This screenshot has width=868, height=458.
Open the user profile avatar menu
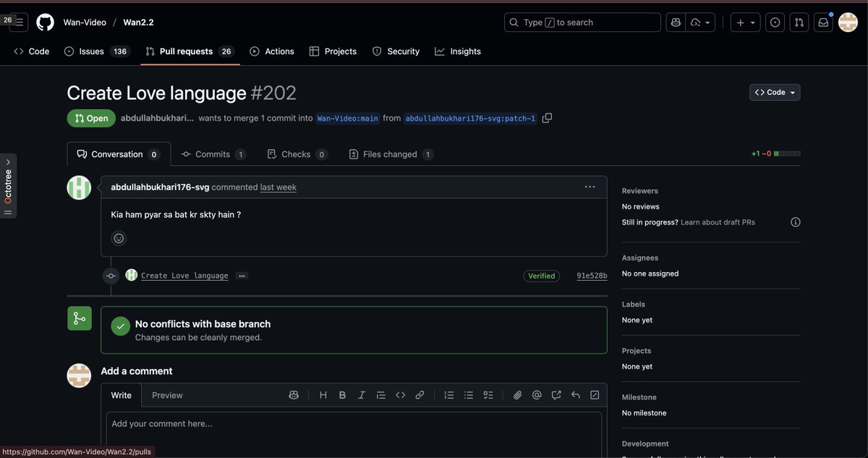(848, 22)
